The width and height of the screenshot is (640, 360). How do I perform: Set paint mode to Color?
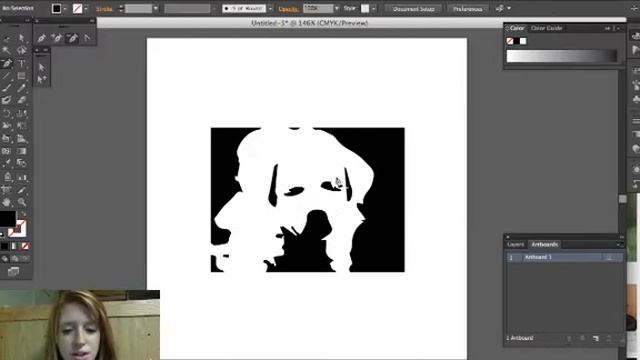pyautogui.click(x=4, y=246)
